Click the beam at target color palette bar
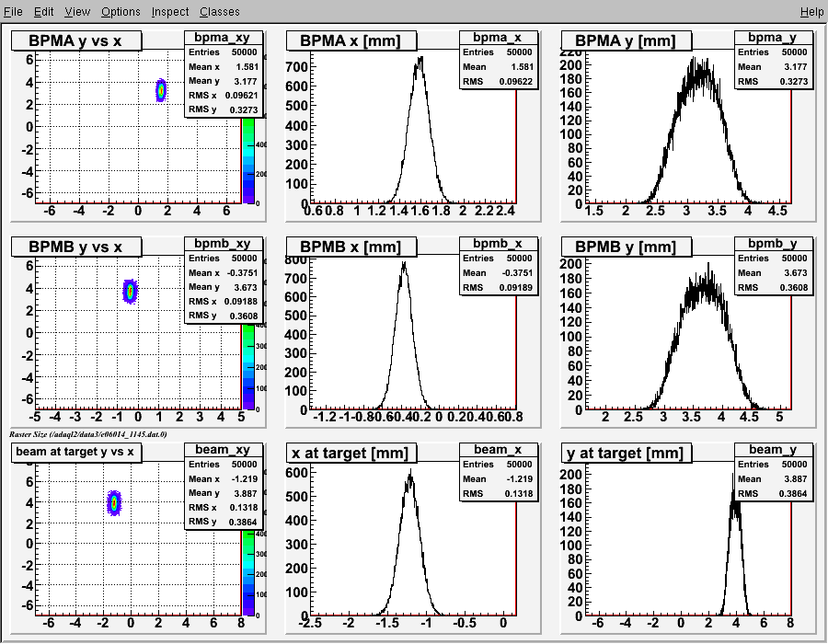 248,573
